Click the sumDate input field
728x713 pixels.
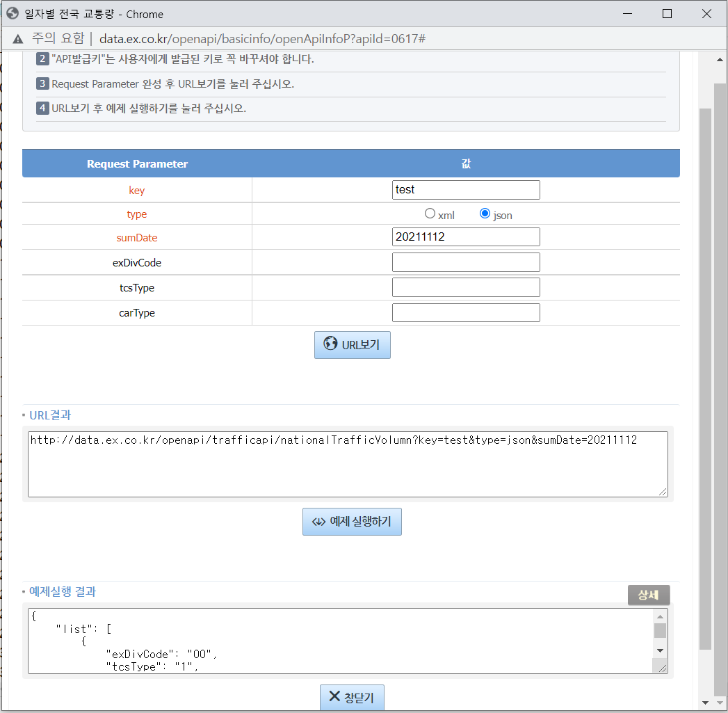[x=466, y=237]
